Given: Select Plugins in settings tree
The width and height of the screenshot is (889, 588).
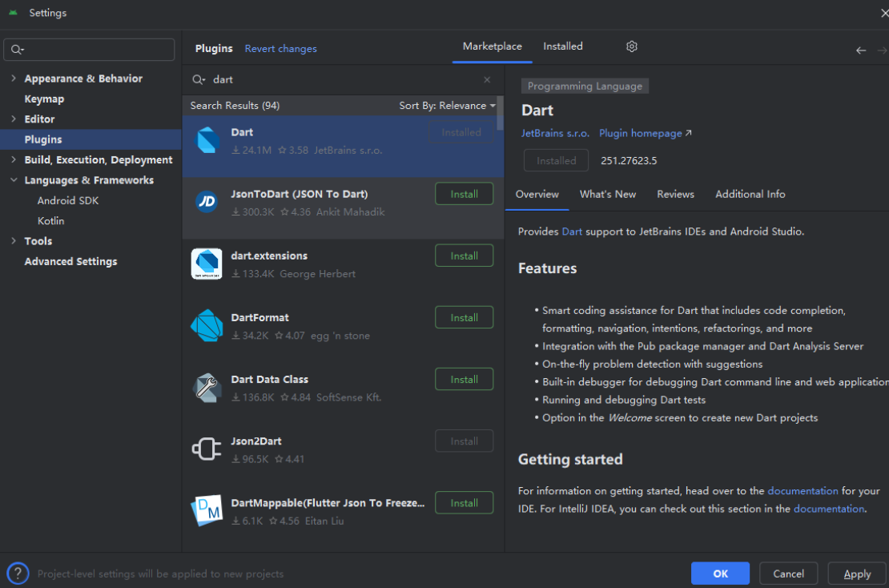Looking at the screenshot, I should click(43, 139).
